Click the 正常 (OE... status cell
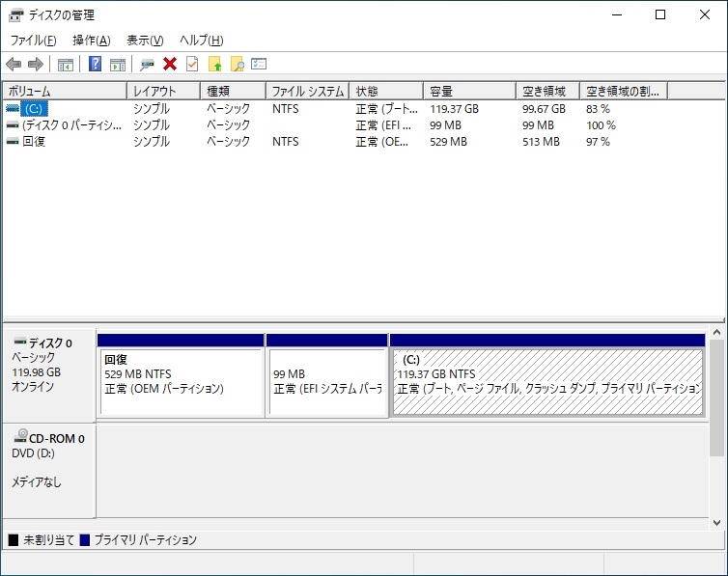 tap(382, 141)
